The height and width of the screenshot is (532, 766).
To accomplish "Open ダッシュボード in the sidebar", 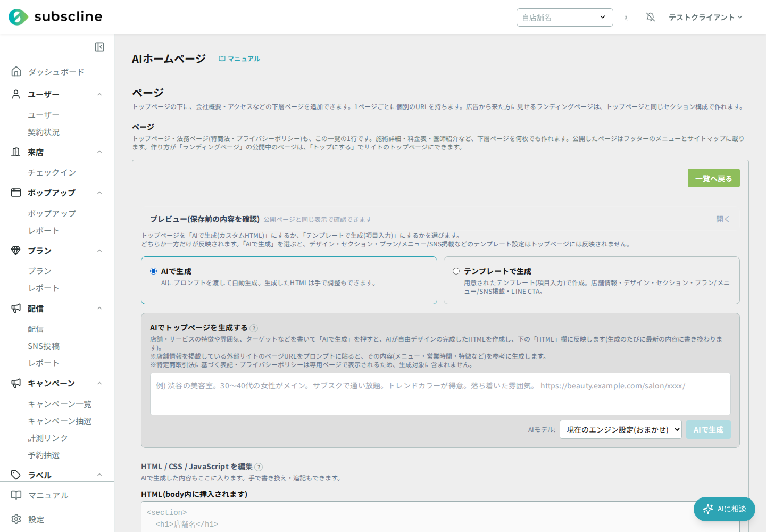I will [x=56, y=72].
